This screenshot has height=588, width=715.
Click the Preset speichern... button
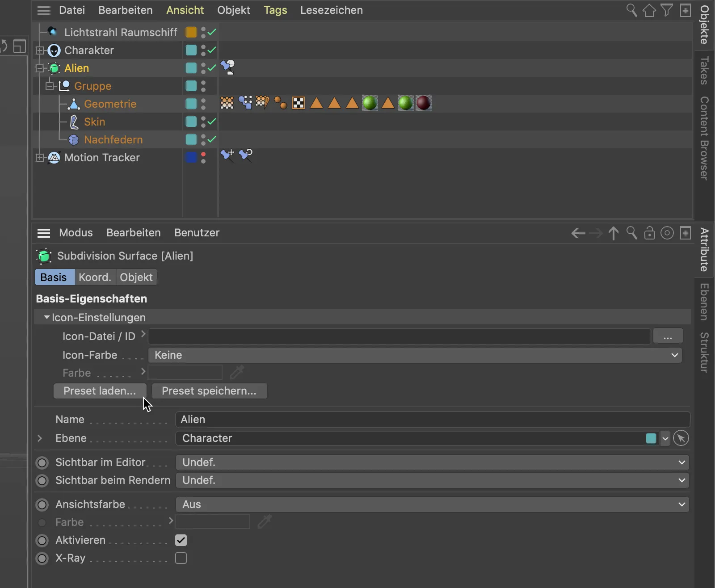click(209, 391)
